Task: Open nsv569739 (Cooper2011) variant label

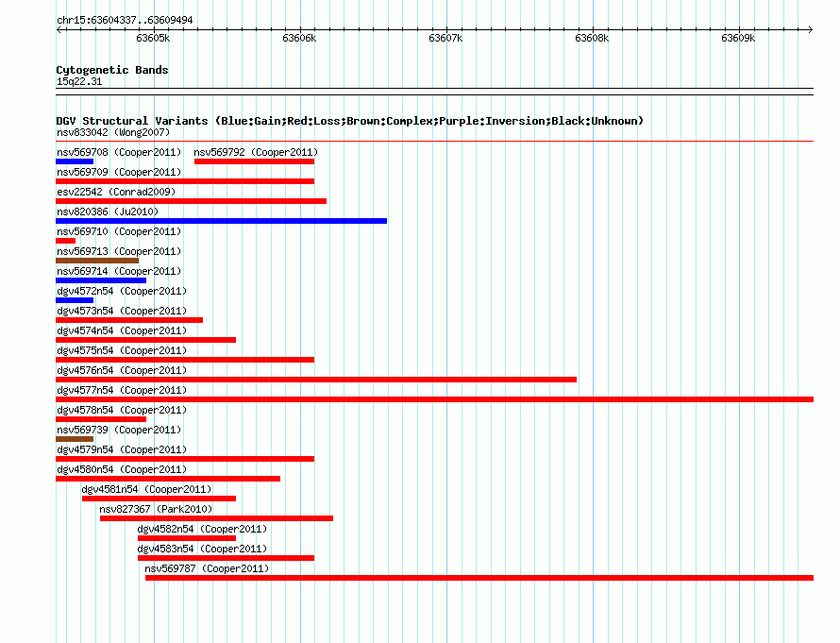Action: click(x=119, y=430)
